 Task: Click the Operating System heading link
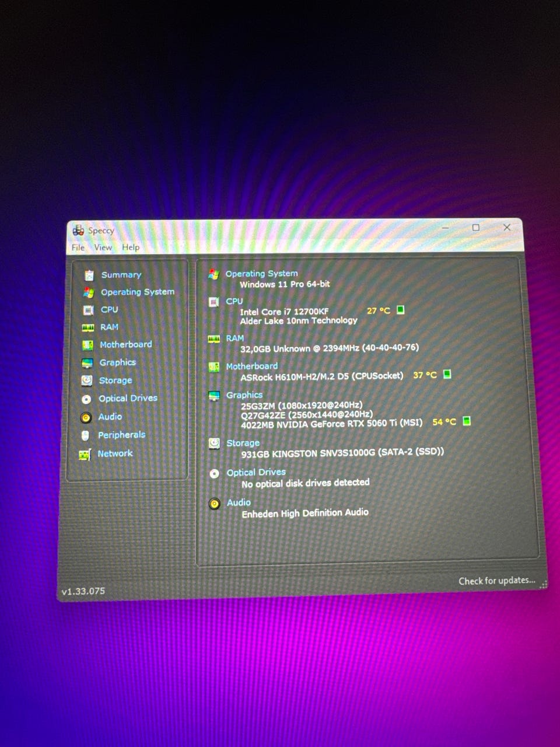261,273
